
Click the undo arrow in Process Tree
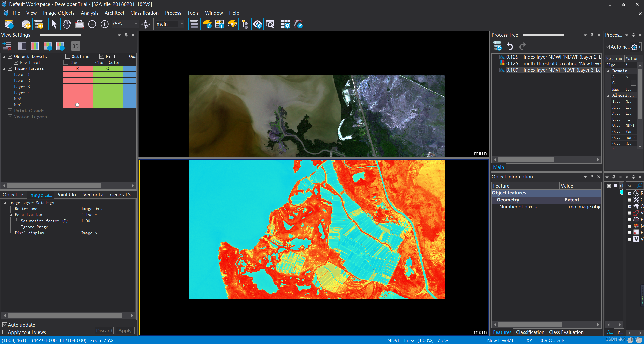tap(510, 46)
